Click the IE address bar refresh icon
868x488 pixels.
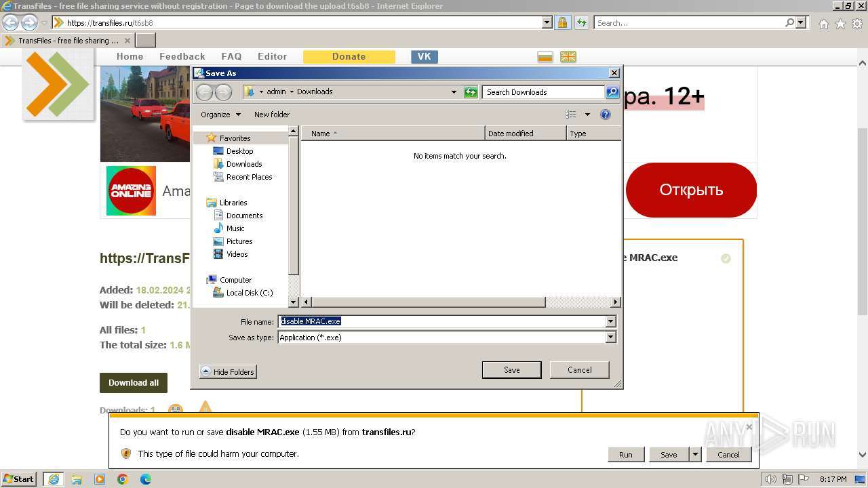[581, 22]
